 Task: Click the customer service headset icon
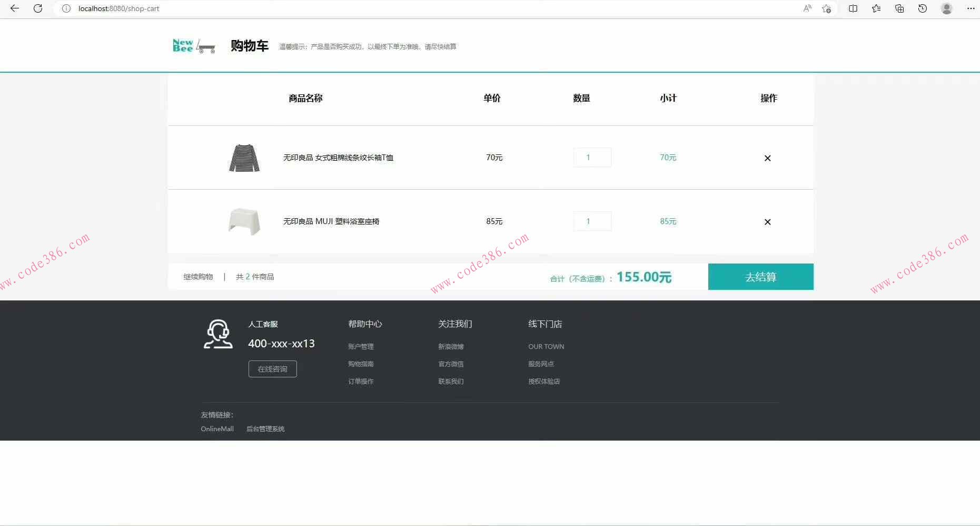point(218,334)
